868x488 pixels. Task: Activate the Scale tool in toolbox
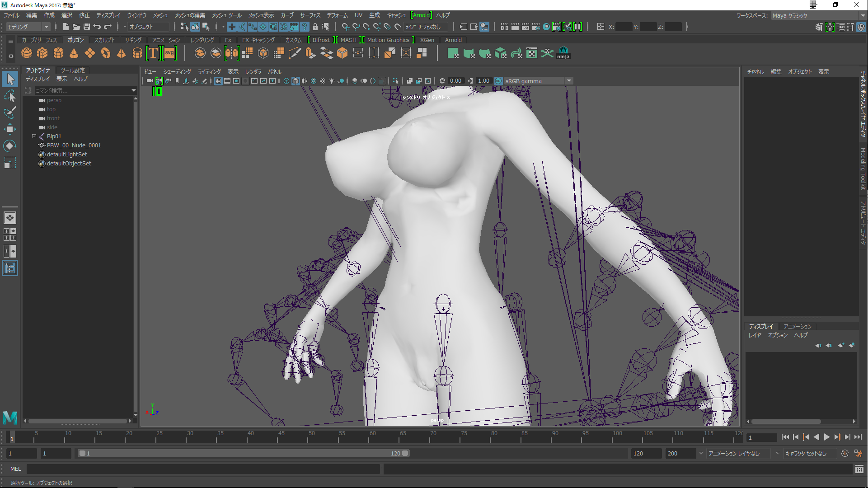click(10, 162)
